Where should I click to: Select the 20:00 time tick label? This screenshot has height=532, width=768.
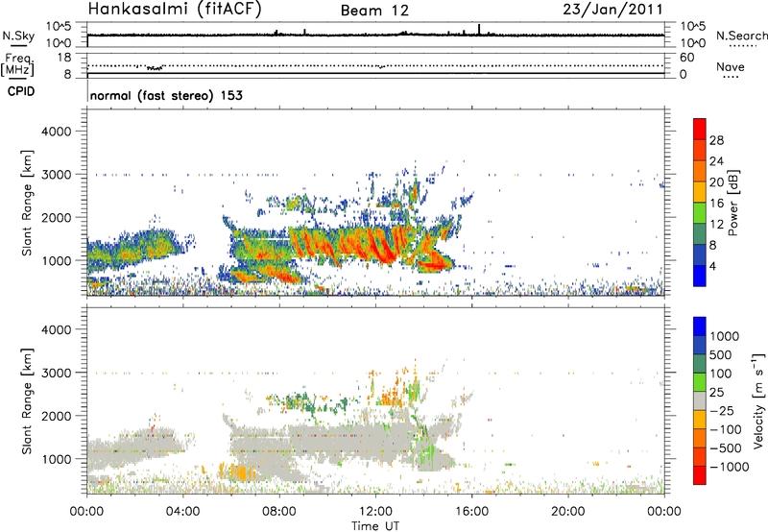click(x=568, y=512)
